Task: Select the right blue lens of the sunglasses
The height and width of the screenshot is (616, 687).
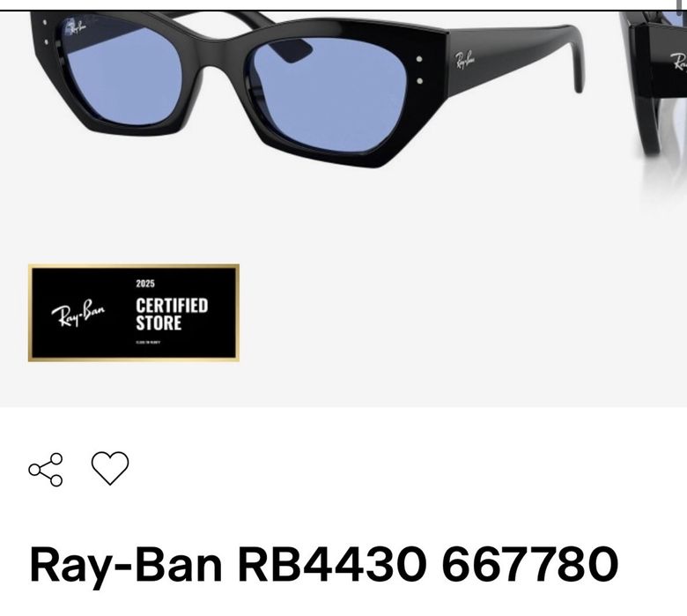Action: click(329, 93)
